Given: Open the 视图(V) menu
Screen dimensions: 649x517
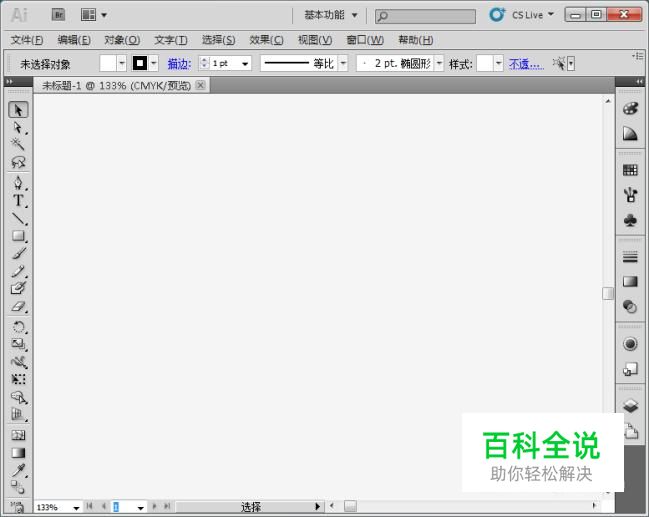Looking at the screenshot, I should [315, 40].
